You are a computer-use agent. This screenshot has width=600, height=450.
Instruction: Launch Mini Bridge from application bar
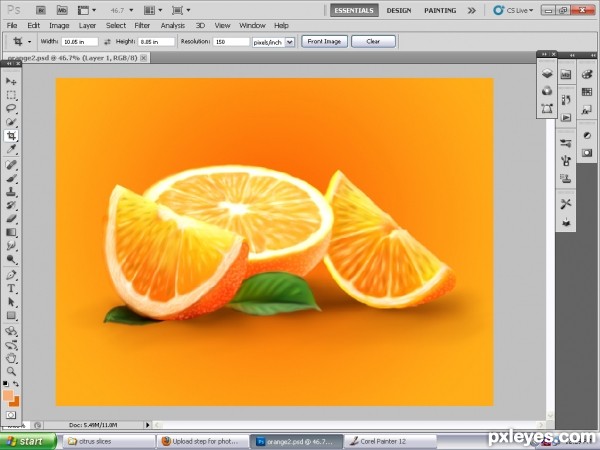pyautogui.click(x=62, y=10)
